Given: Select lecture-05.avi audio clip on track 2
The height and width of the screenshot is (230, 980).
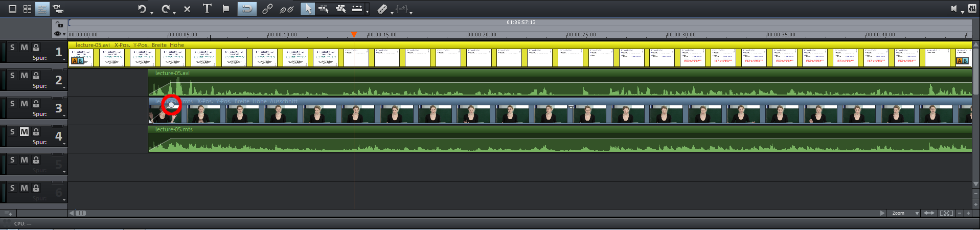Looking at the screenshot, I should point(560,83).
